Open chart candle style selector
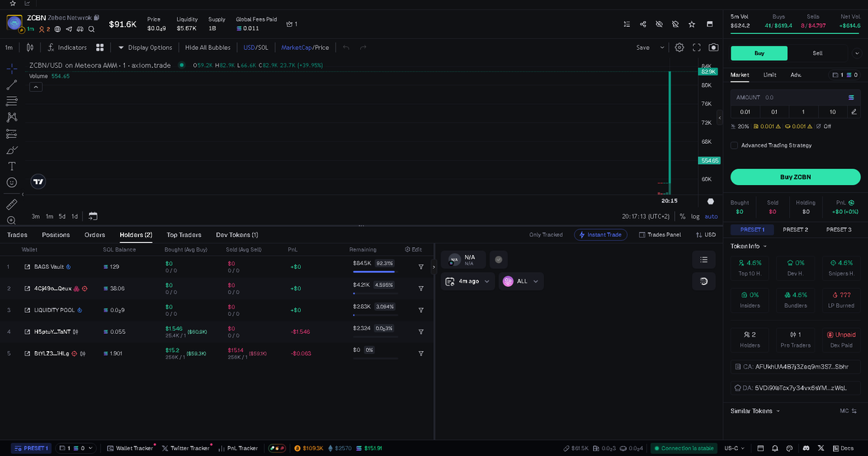 (x=30, y=48)
